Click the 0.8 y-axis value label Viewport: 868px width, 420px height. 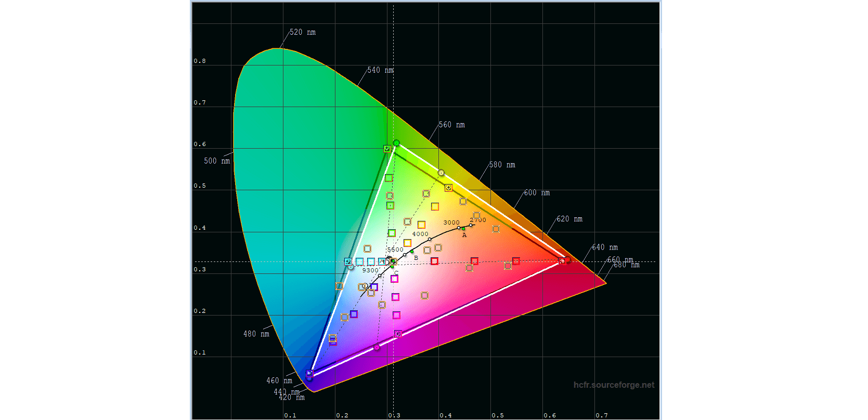point(200,61)
